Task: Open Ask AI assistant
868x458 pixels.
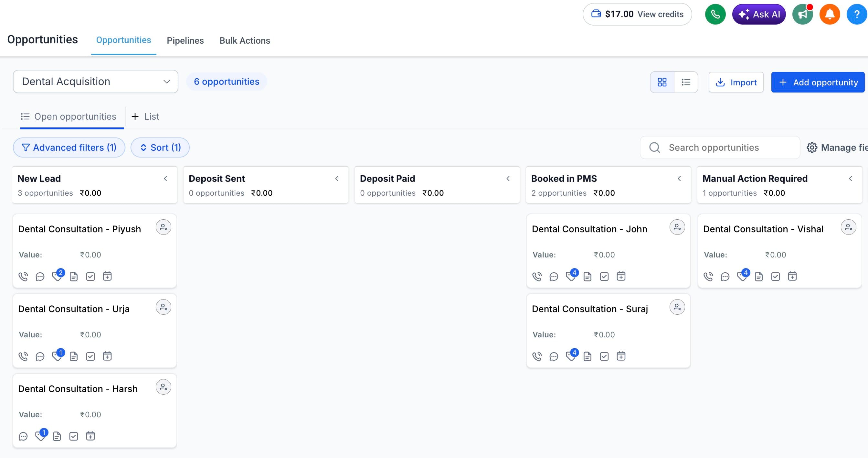Action: 759,14
